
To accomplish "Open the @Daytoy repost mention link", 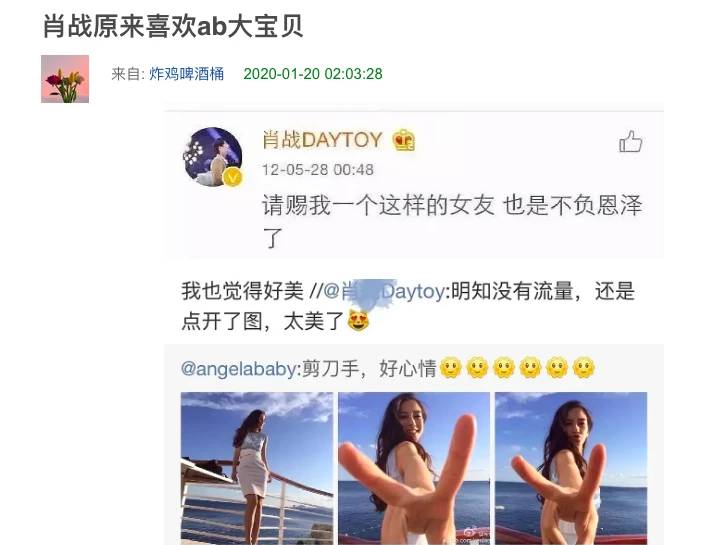I will pyautogui.click(x=384, y=291).
